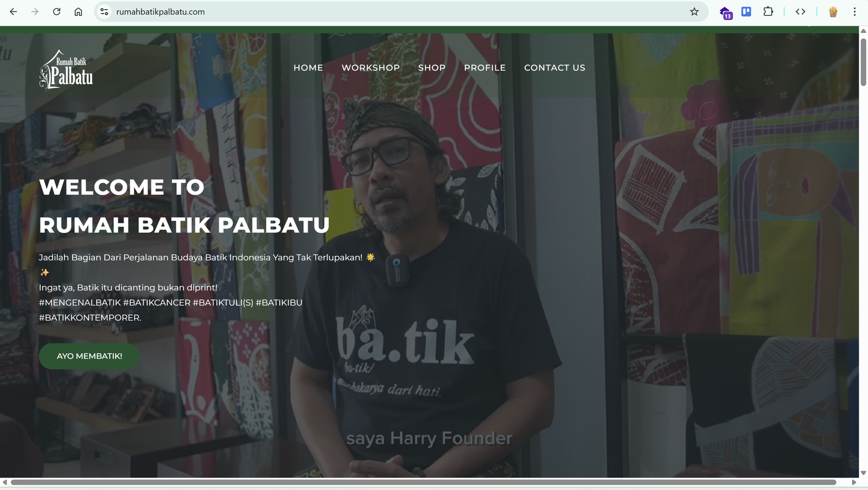Open the PROFILE page
Viewport: 868px width, 490px height.
[484, 67]
